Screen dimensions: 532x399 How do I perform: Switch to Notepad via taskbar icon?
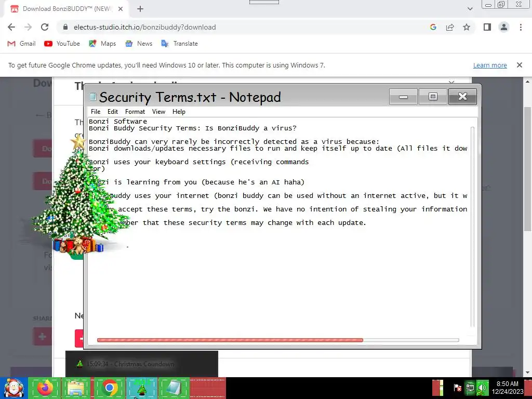(x=174, y=388)
